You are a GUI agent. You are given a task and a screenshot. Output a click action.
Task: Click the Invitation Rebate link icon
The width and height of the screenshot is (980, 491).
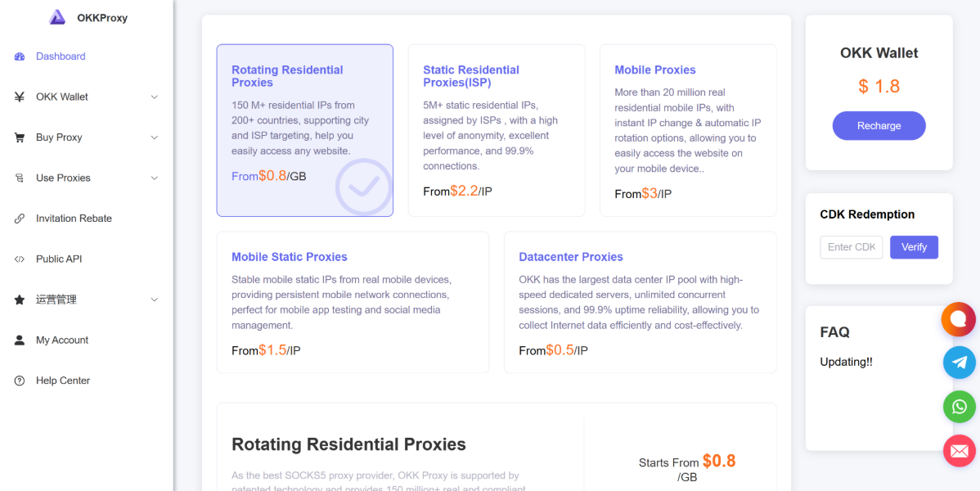point(20,218)
